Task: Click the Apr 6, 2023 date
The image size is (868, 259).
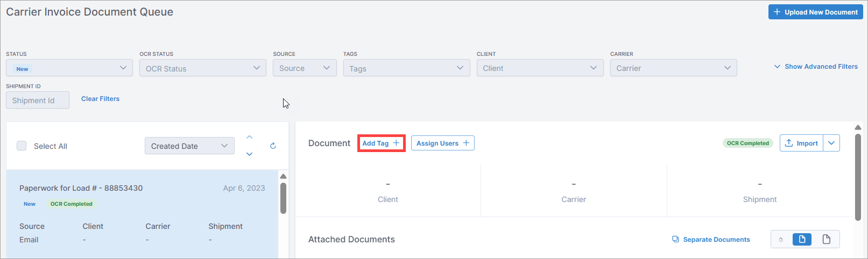Action: [244, 188]
